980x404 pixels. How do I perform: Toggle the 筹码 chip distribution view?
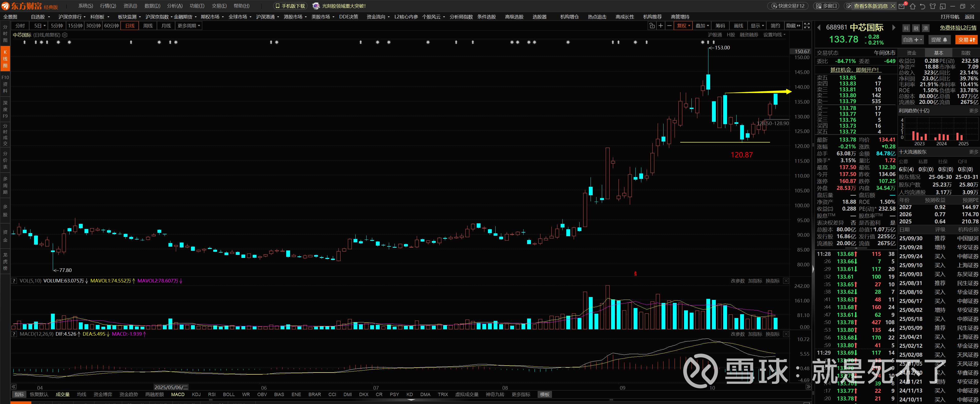[x=720, y=26]
